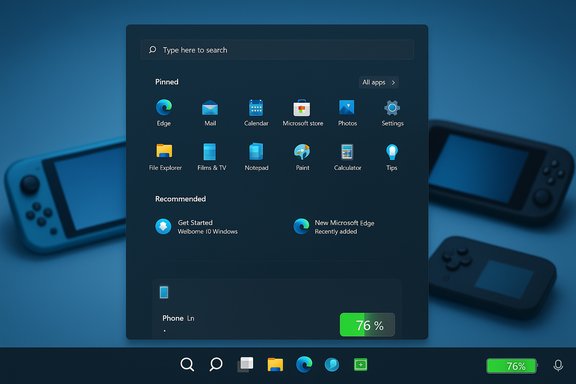Launch Edge from the taskbar
Screen dimensions: 576x384
pyautogui.click(x=304, y=365)
